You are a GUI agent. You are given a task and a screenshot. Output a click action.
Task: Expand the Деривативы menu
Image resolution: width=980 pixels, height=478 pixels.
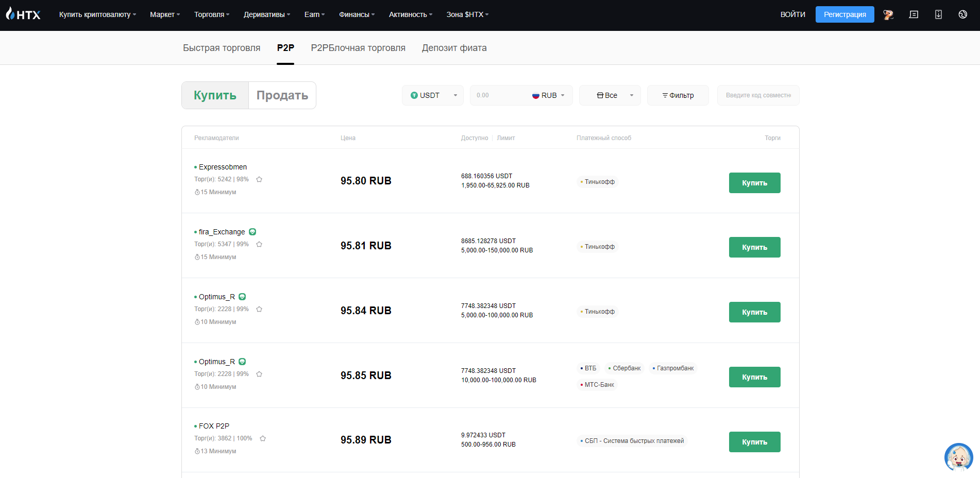click(x=267, y=14)
